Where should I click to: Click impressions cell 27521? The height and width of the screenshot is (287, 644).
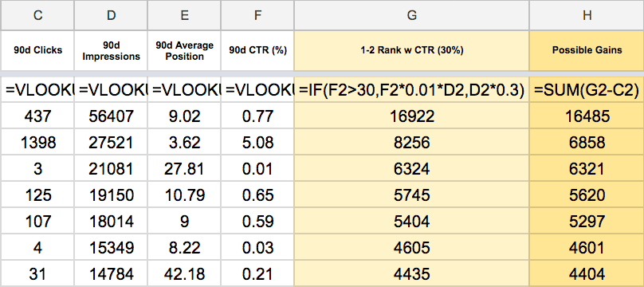point(111,142)
